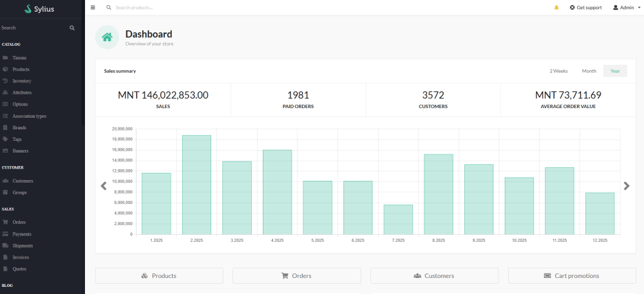The width and height of the screenshot is (644, 294).
Task: Click the Overview of your store subtitle
Action: [149, 44]
